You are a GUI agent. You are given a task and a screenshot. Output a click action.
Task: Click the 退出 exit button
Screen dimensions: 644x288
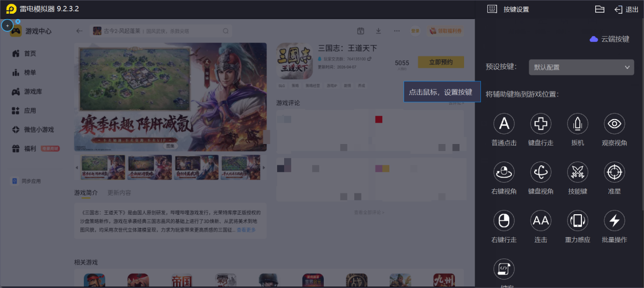626,9
